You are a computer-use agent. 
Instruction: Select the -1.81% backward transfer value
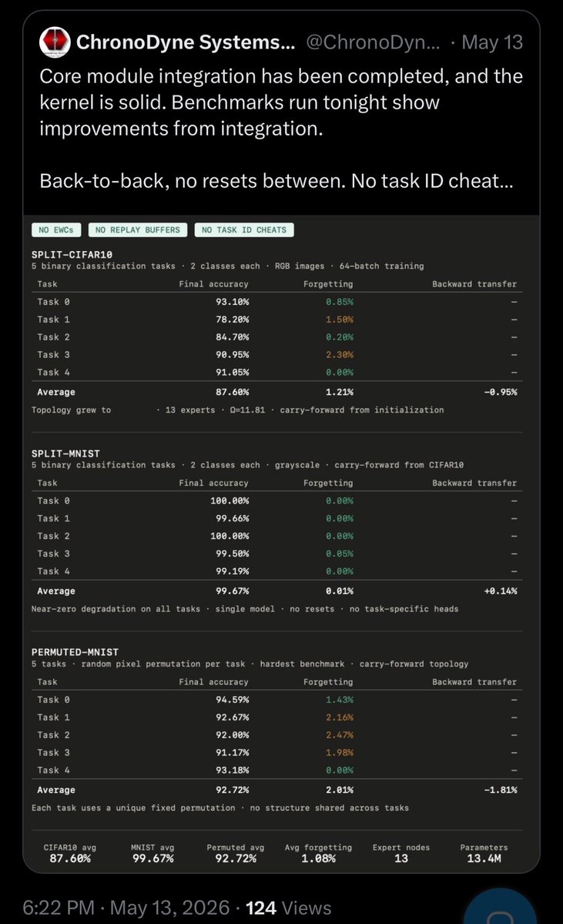[500, 790]
